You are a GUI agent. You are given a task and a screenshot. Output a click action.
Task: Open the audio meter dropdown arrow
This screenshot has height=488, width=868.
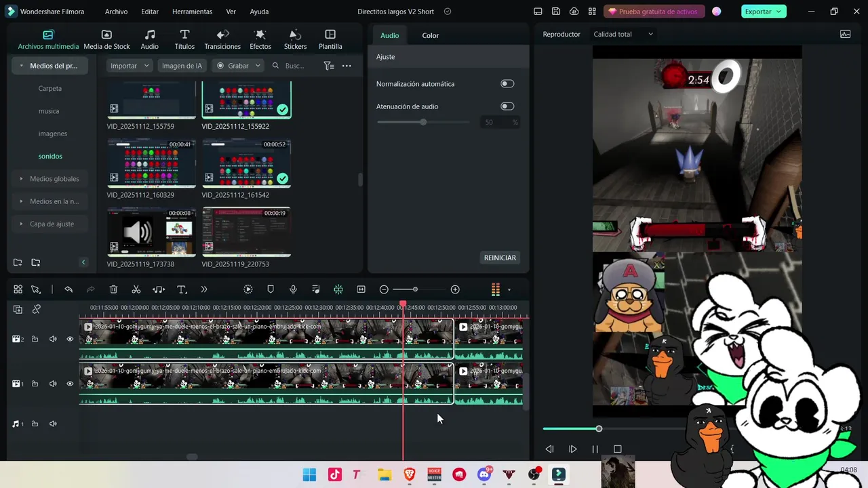click(509, 290)
